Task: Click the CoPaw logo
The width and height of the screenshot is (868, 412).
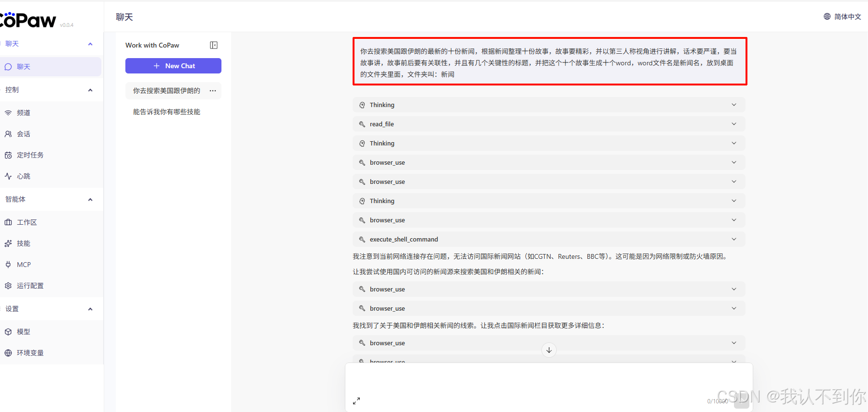Action: click(28, 20)
